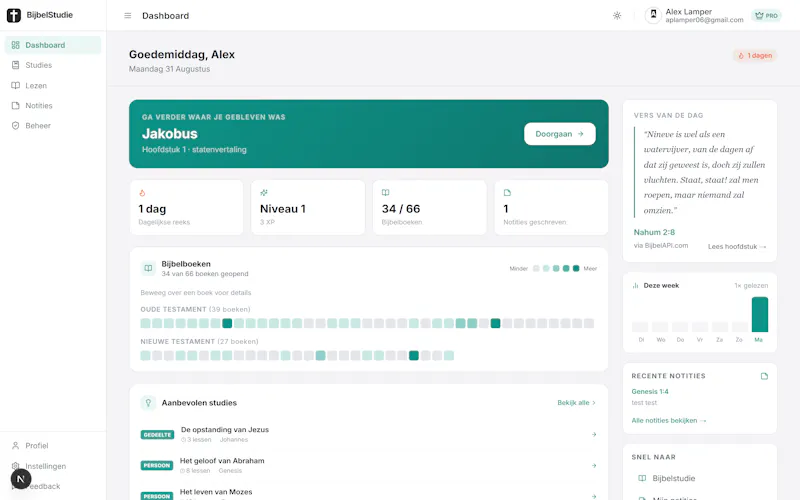Click the Profiel person icon in sidebar

click(15, 445)
